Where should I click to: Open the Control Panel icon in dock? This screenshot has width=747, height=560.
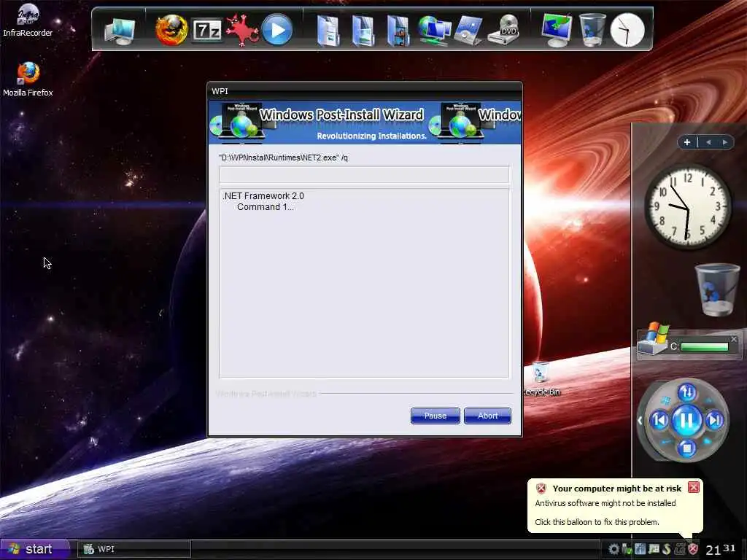tap(469, 31)
